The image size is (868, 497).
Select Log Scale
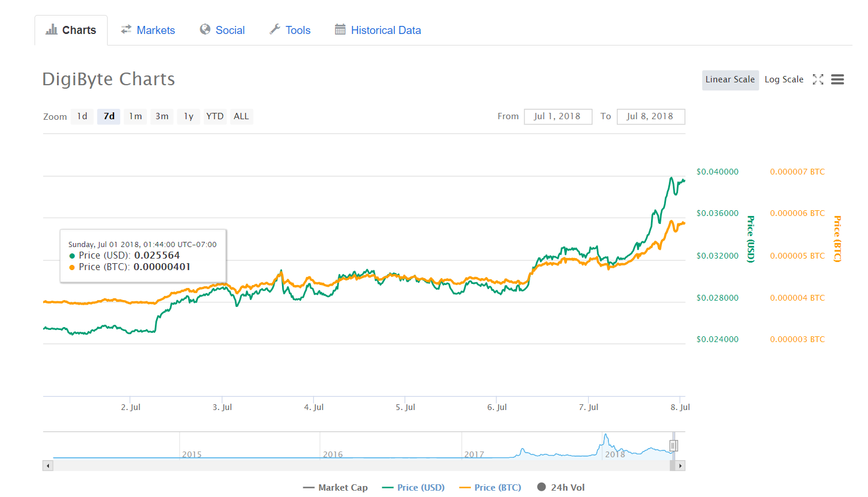pyautogui.click(x=784, y=79)
